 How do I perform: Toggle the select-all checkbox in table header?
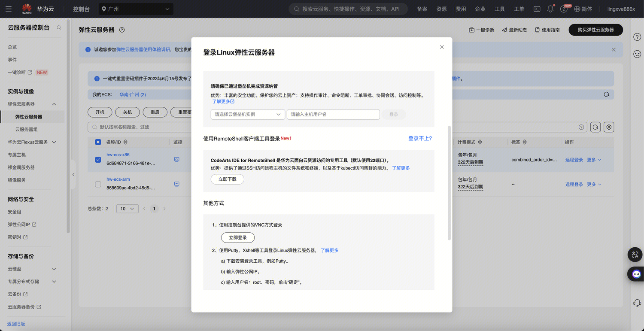pos(98,142)
